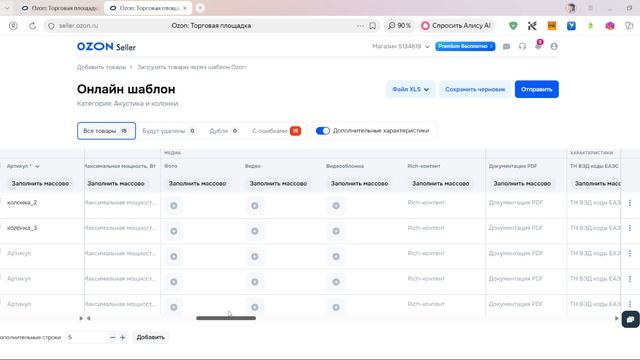Image resolution: width=640 pixels, height=360 pixels.
Task: Open Файл XLS dropdown
Action: pyautogui.click(x=410, y=89)
